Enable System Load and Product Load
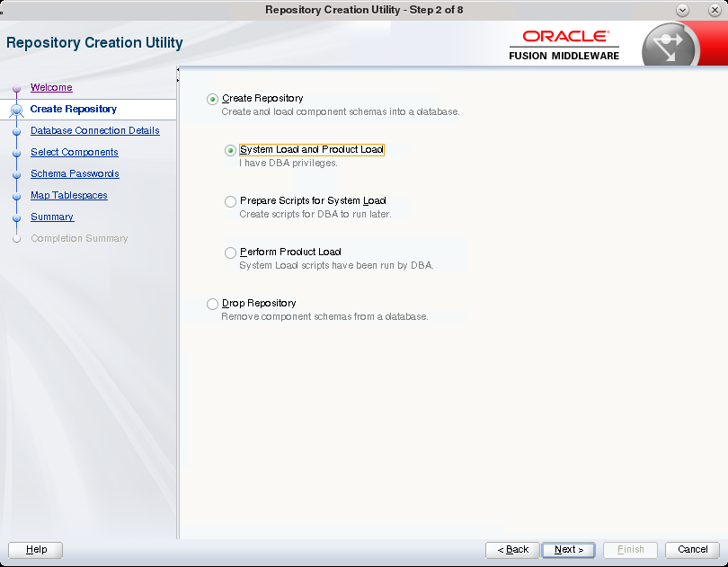The image size is (728, 567). coord(230,149)
